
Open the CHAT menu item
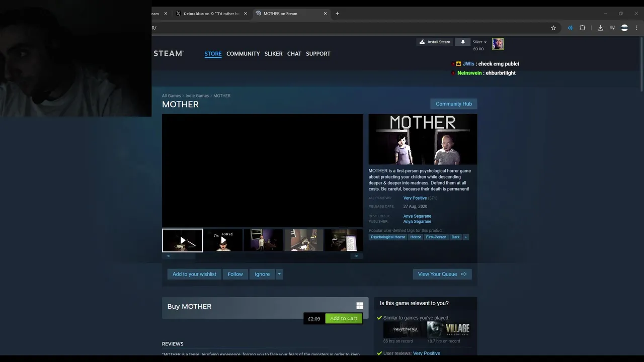click(x=294, y=53)
